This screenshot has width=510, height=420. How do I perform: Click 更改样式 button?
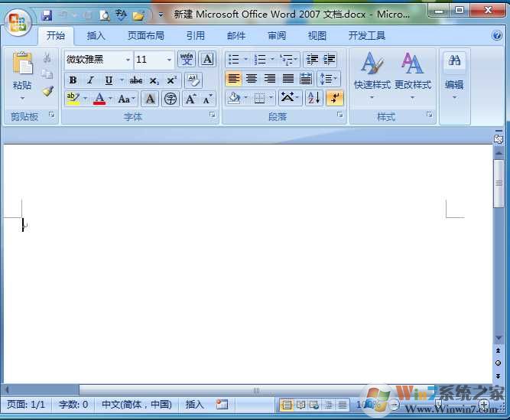[x=413, y=76]
